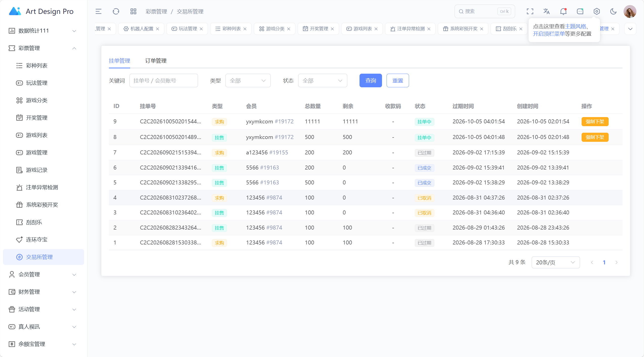
Task: Click 强制下架 for order ID 8
Action: 595,137
